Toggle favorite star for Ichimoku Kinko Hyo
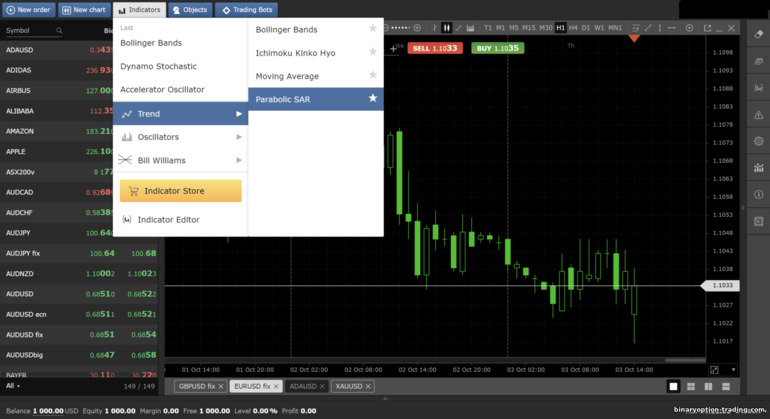Image resolution: width=770 pixels, height=419 pixels. click(x=373, y=52)
